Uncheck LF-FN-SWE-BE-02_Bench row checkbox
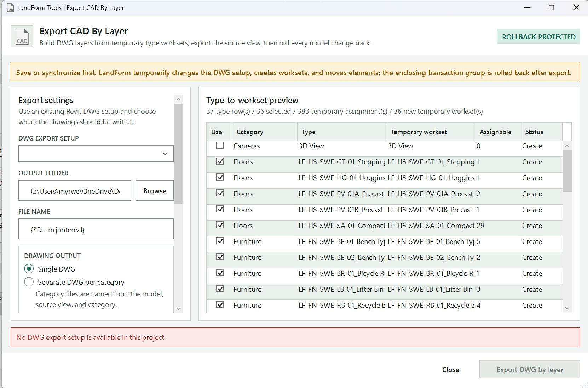The height and width of the screenshot is (388, 588). [220, 257]
